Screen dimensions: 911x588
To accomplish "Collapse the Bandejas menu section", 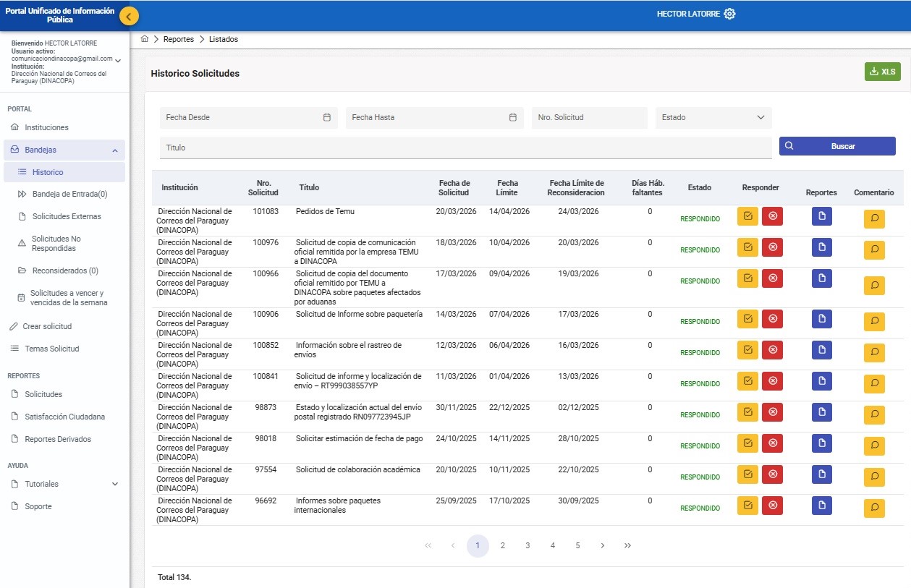I will (115, 150).
